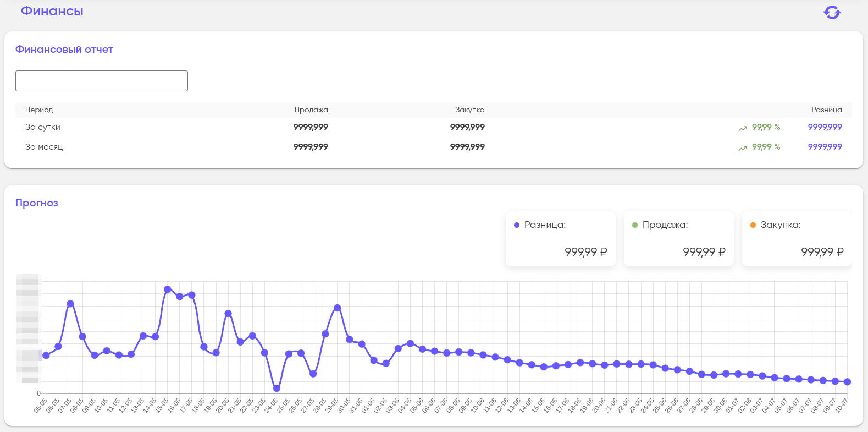Click the green dot beside Продажа legend
Screen dimensions: 868x432
coord(635,225)
